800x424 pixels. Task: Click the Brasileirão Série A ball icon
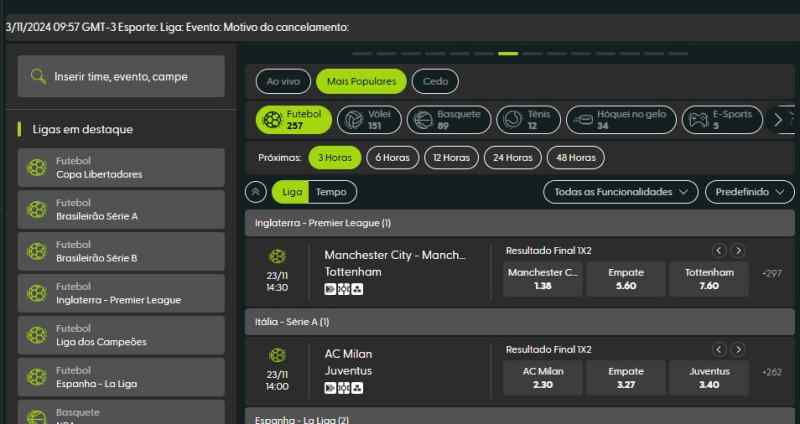point(37,209)
